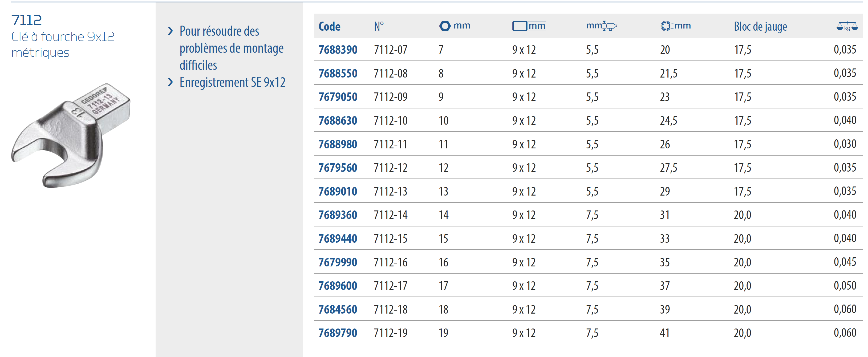
Task: Open product code 7688550
Action: (338, 74)
